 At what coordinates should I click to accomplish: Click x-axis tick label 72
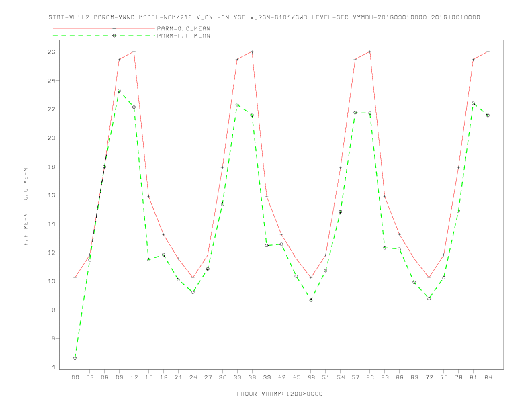coord(429,377)
